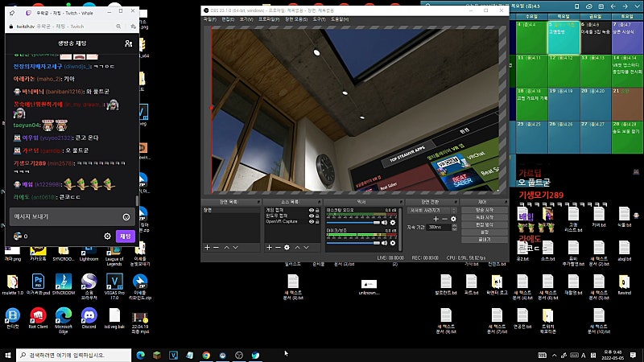Toggle visibility of the first source eye
The image size is (644, 362).
click(312, 210)
